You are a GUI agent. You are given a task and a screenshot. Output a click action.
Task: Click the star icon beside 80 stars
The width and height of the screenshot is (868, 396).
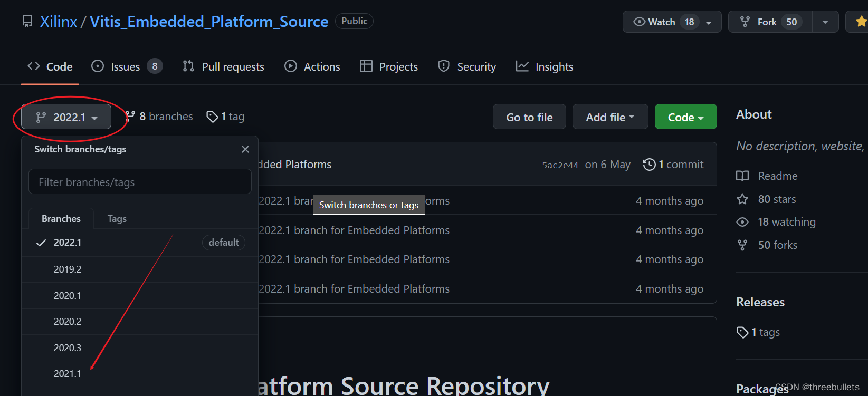coord(742,199)
